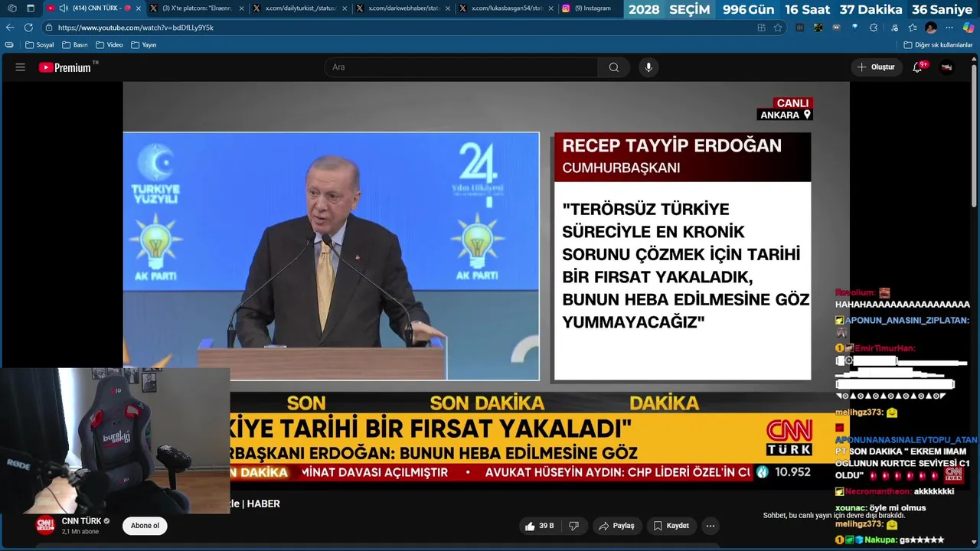Viewport: 980px width, 551px height.
Task: Click the 2,1 Mn abone subscriber count
Action: (x=80, y=532)
